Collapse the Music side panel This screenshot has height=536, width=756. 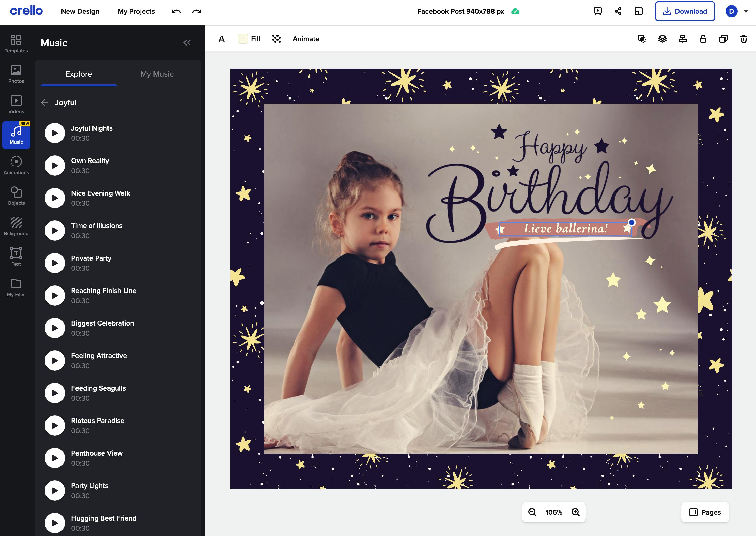(x=187, y=43)
